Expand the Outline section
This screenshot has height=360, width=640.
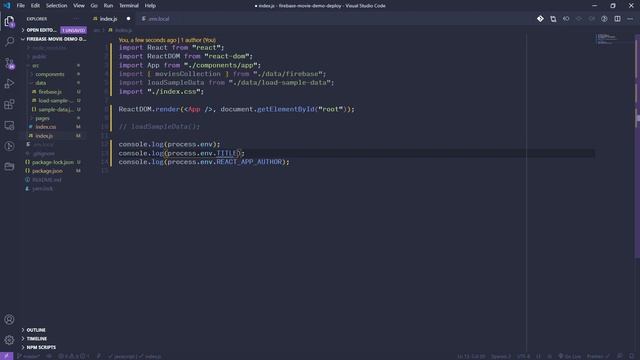point(36,330)
